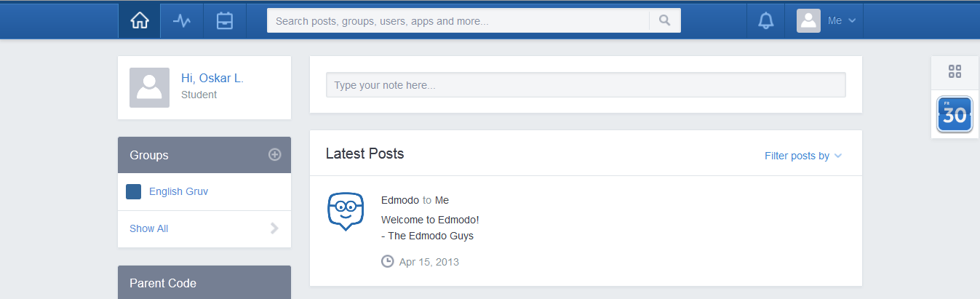The image size is (980, 299).
Task: Click the clock icon beside Apr 15, 2013
Action: (387, 261)
